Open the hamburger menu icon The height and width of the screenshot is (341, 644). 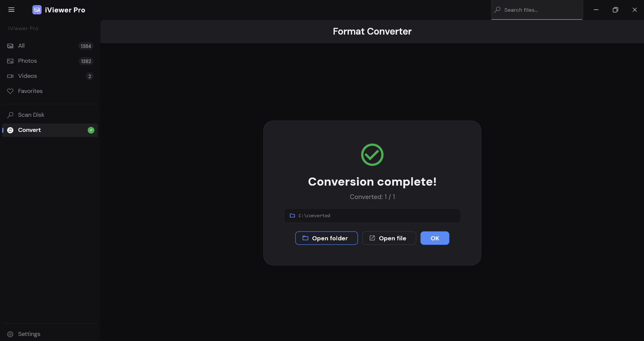11,10
